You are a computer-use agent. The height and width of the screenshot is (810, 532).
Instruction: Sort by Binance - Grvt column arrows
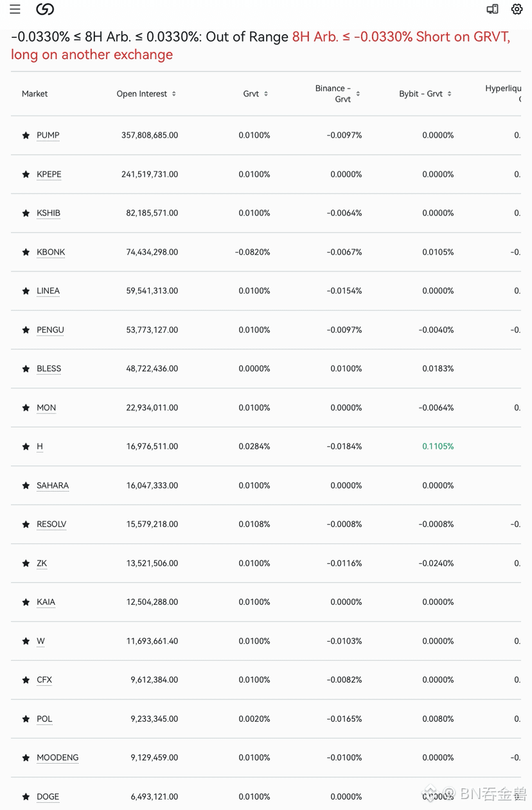pyautogui.click(x=358, y=94)
